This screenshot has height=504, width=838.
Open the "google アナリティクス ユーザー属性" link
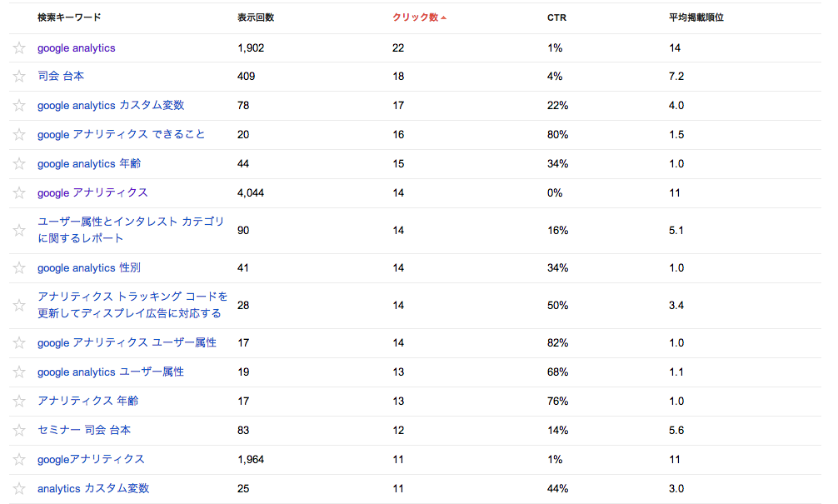127,342
